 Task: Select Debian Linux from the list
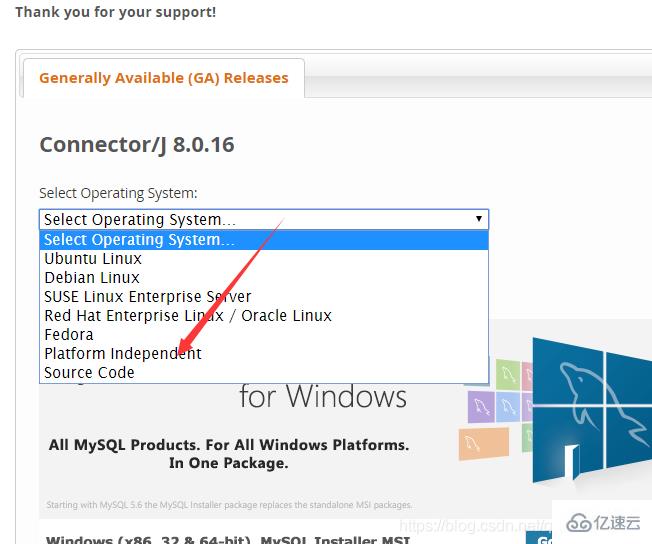pyautogui.click(x=264, y=278)
